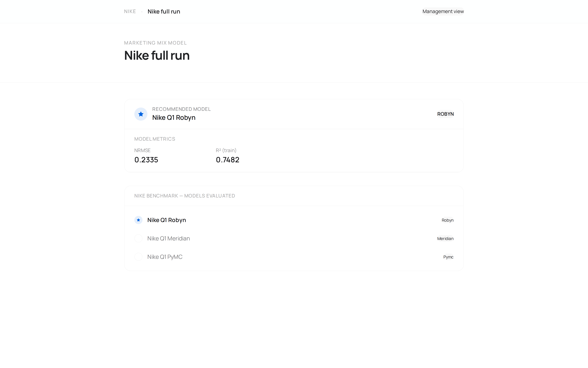Click the Nike Q1 PyMC model name
This screenshot has width=588, height=368.
click(x=165, y=257)
